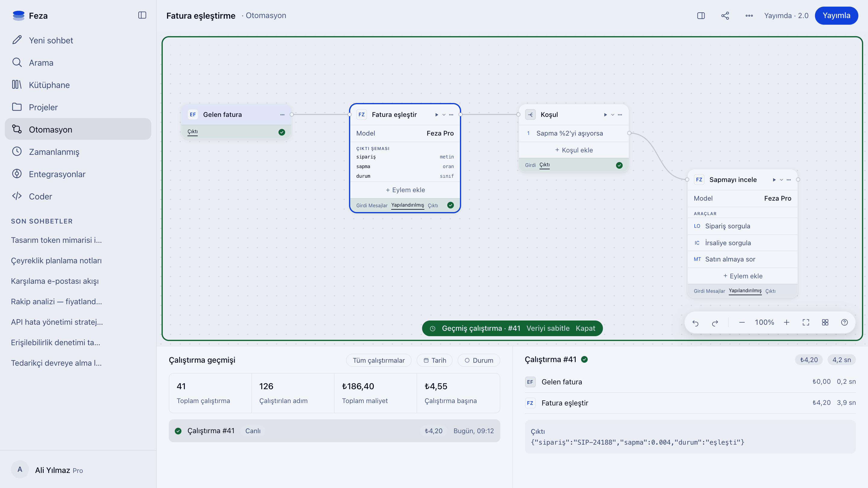This screenshot has height=488, width=868.
Task: Click the Koşul branch node icon
Action: 530,115
